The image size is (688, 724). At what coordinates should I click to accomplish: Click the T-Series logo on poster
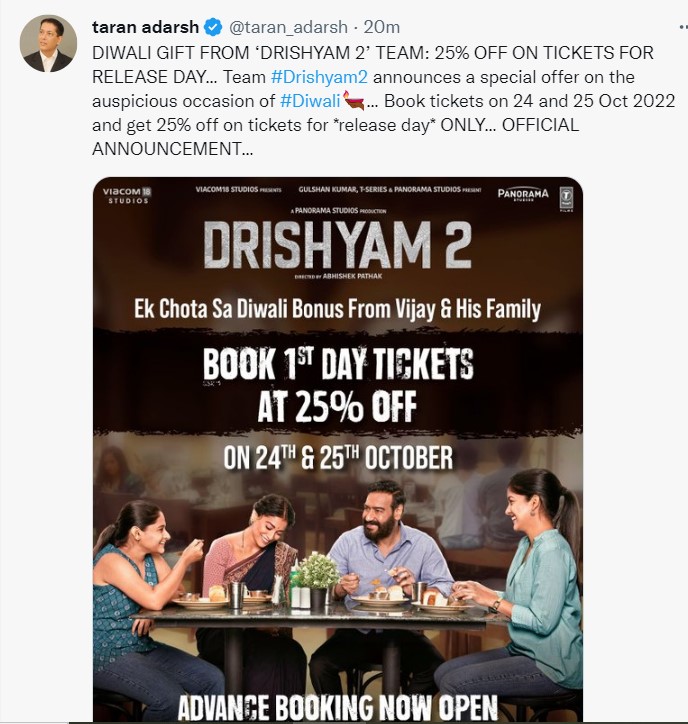pos(566,199)
